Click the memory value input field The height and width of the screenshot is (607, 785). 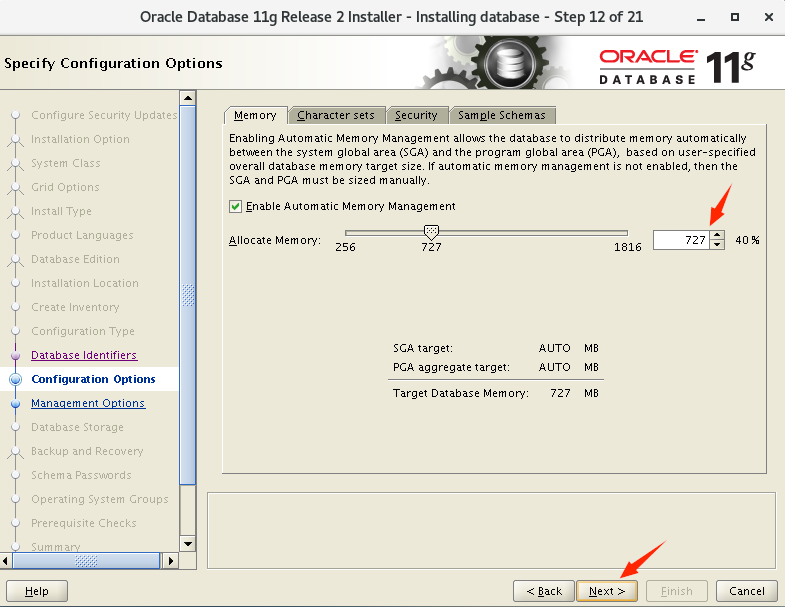(681, 240)
